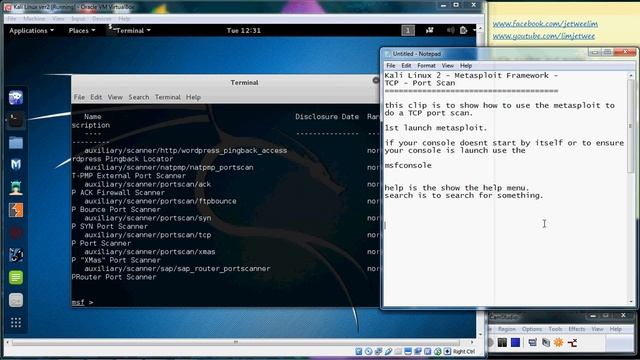
Task: Open Terminal from Kali dock
Action: (16, 120)
